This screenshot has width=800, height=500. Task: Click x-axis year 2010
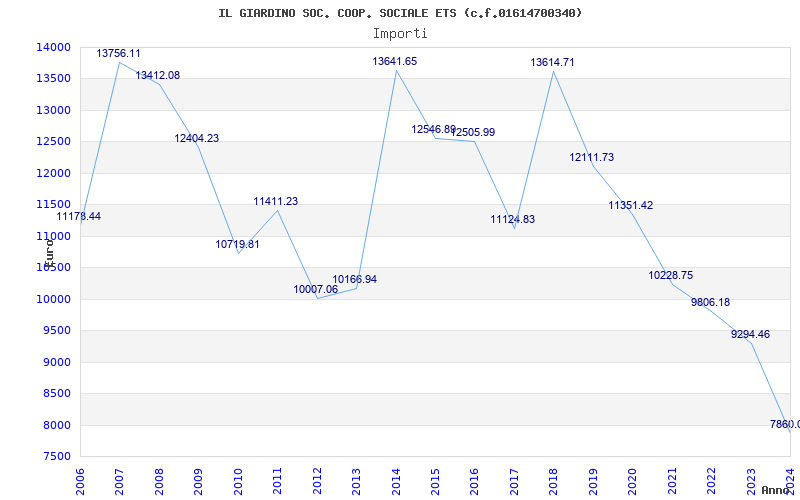[x=238, y=481]
